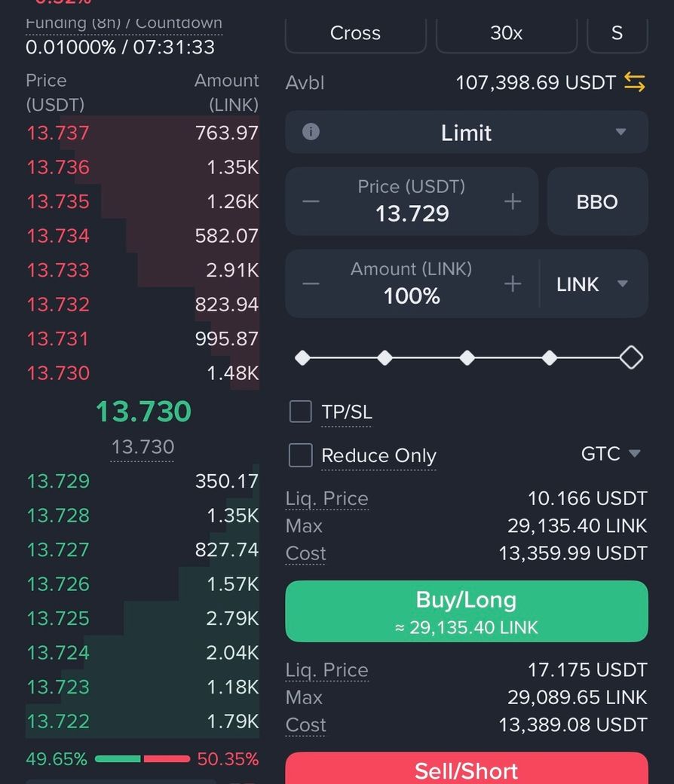This screenshot has height=784, width=674.
Task: Increase amount with the plus icon
Action: (513, 283)
